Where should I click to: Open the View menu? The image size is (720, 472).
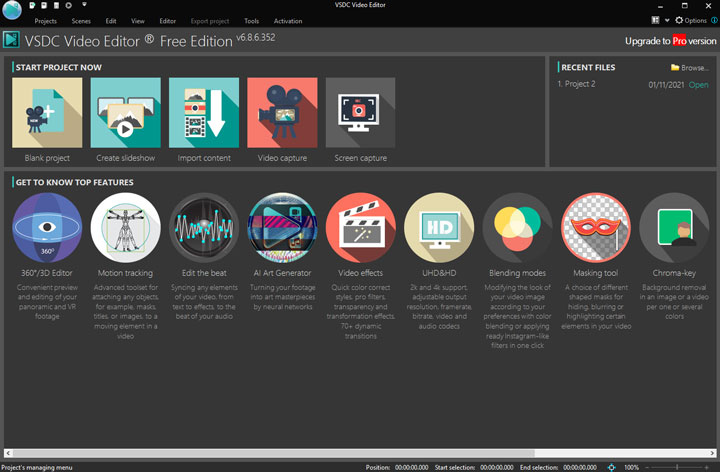[x=138, y=21]
